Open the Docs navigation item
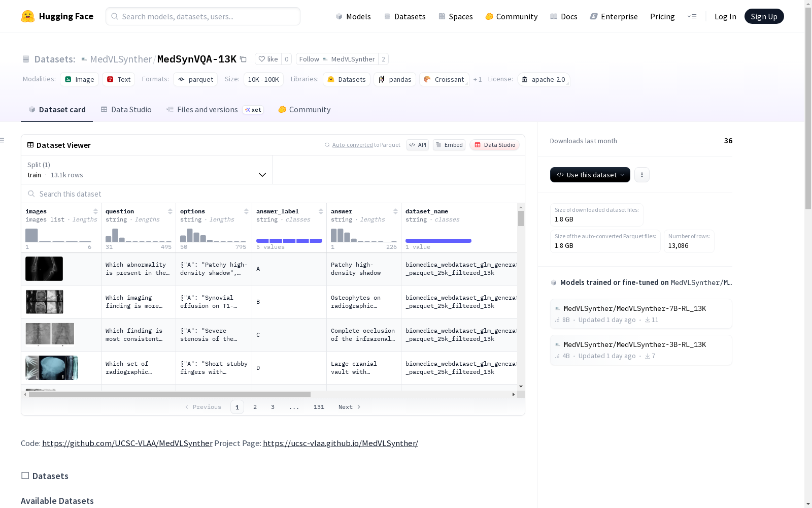 [x=564, y=16]
